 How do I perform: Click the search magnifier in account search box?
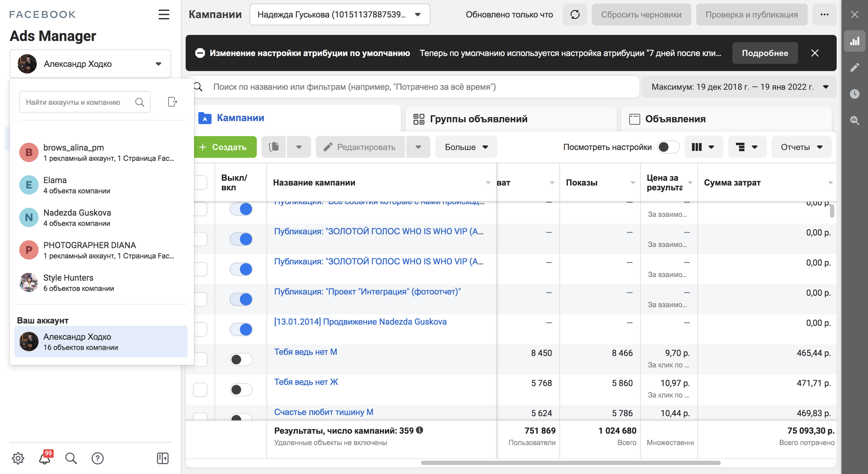click(x=140, y=102)
